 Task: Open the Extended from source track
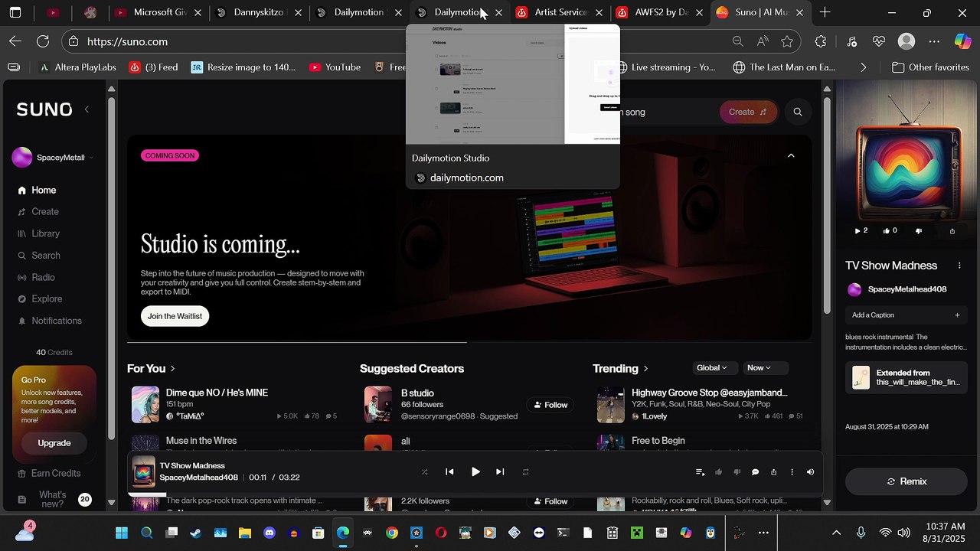(x=906, y=377)
